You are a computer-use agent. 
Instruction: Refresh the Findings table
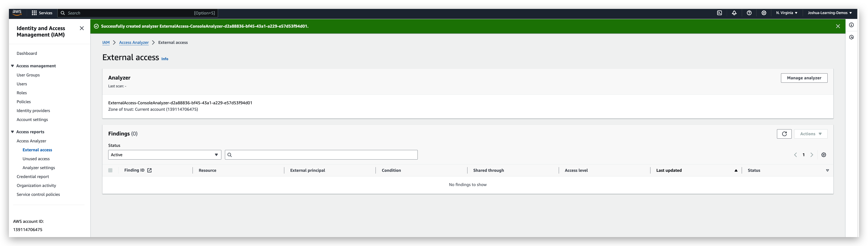(x=784, y=134)
